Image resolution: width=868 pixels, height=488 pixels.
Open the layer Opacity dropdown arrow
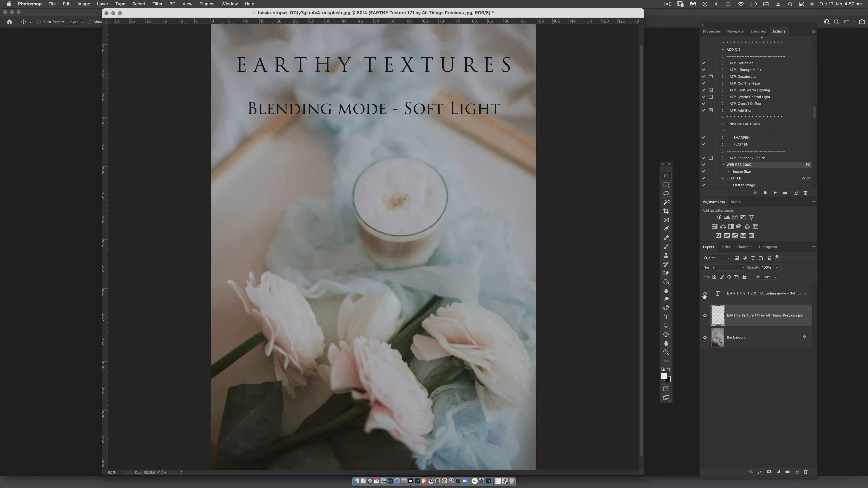point(776,267)
